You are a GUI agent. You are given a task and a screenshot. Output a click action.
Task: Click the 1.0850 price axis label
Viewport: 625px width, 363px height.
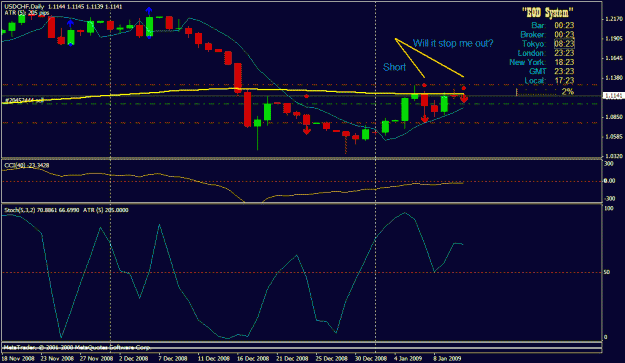coord(614,117)
